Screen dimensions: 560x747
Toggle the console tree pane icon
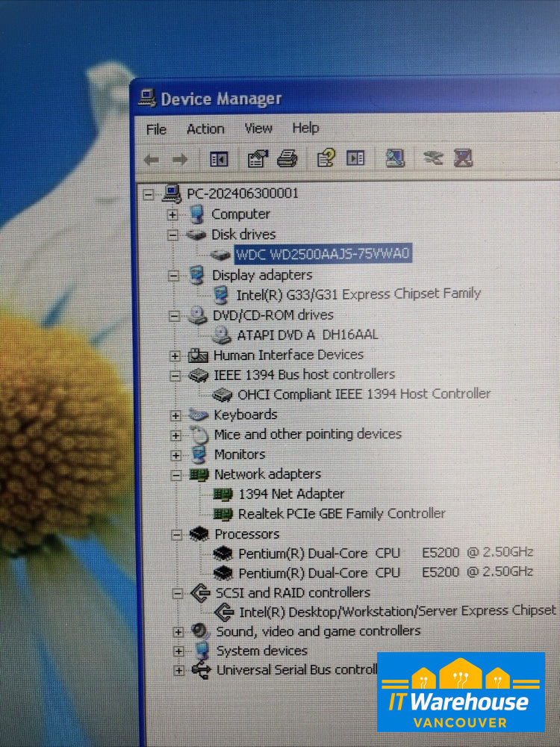[219, 159]
